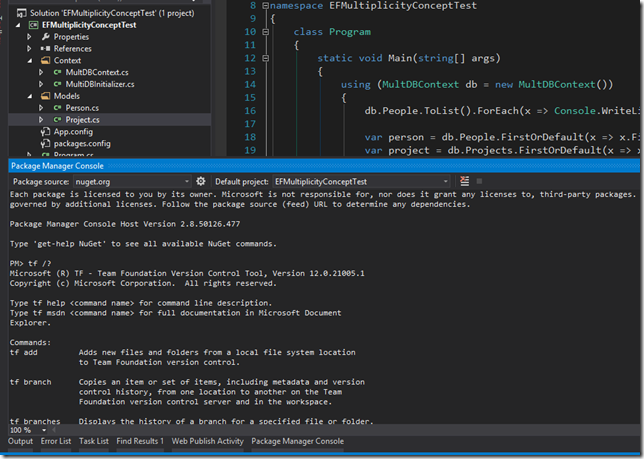
Task: Open the Package source dropdown
Action: click(x=187, y=182)
